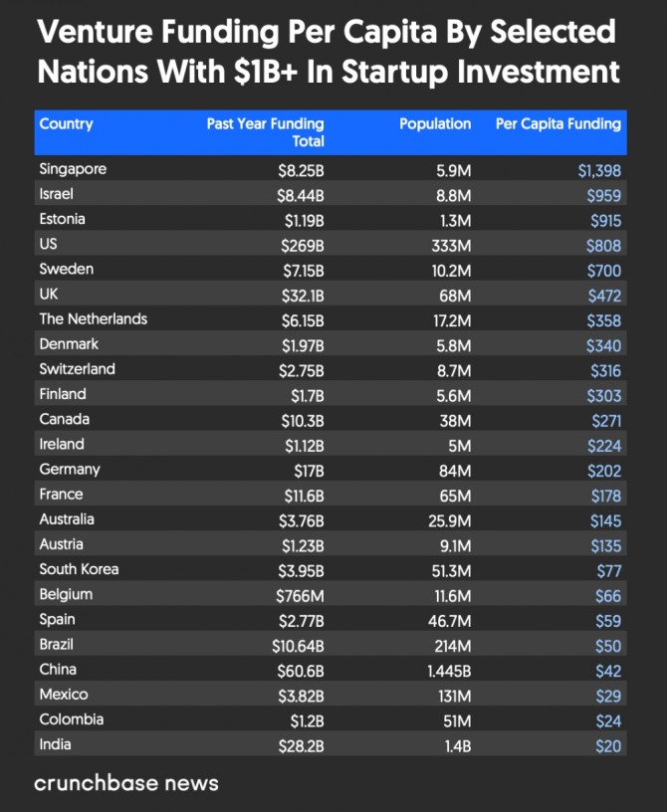Screen dimensions: 667x812
Task: Click the chart title heading text
Action: (x=329, y=53)
